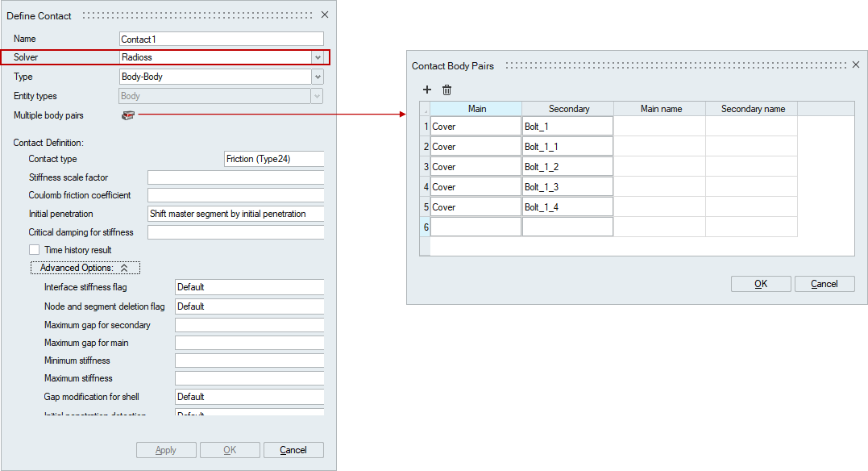The image size is (868, 471).
Task: Open the Multiple body pairs table icon
Action: pos(127,115)
